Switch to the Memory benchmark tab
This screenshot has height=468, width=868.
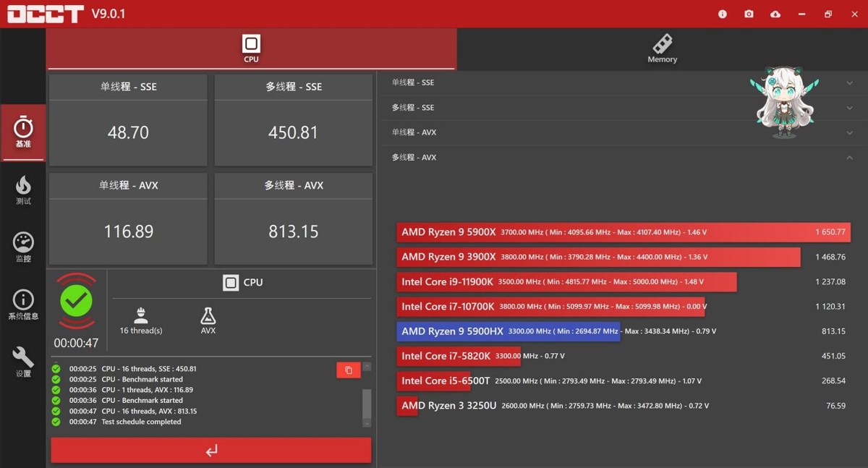coord(661,48)
